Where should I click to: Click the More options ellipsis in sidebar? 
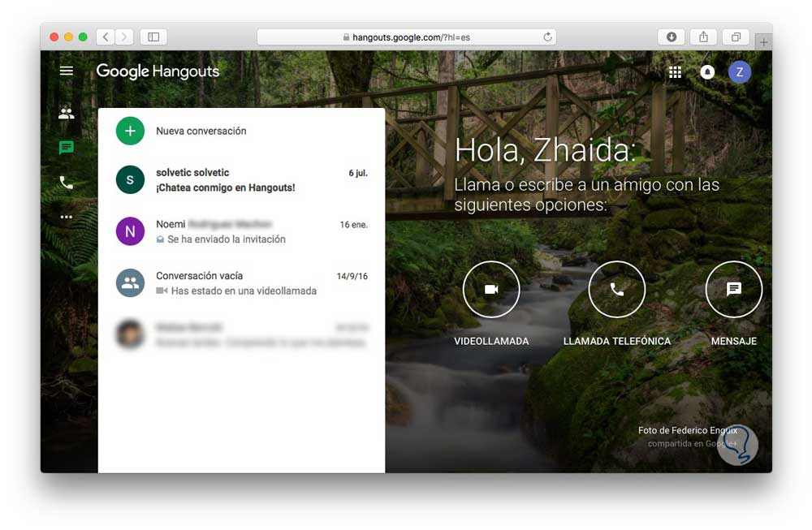coord(67,217)
